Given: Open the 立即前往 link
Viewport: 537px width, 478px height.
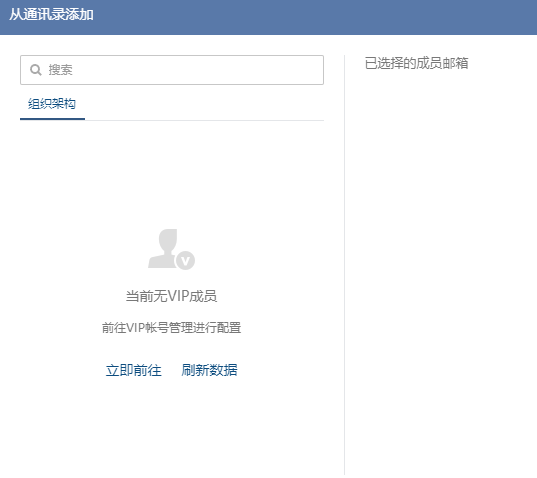Looking at the screenshot, I should pos(134,370).
